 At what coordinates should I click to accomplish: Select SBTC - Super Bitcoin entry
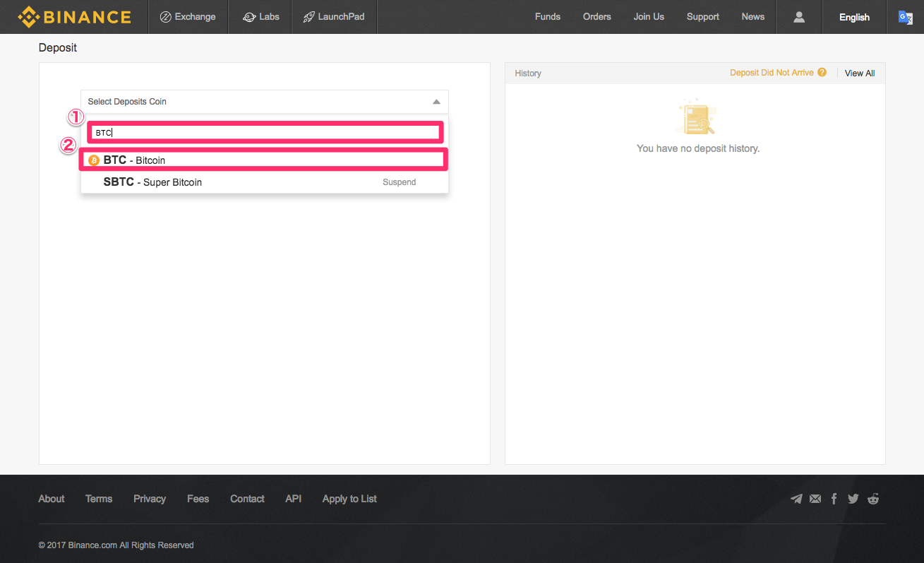[264, 182]
